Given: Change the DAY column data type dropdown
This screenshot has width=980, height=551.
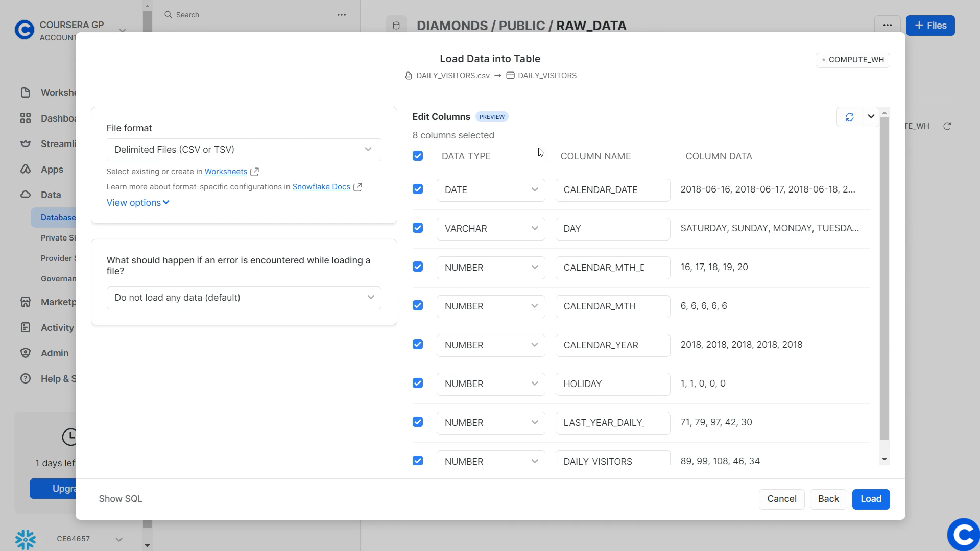Looking at the screenshot, I should 490,229.
